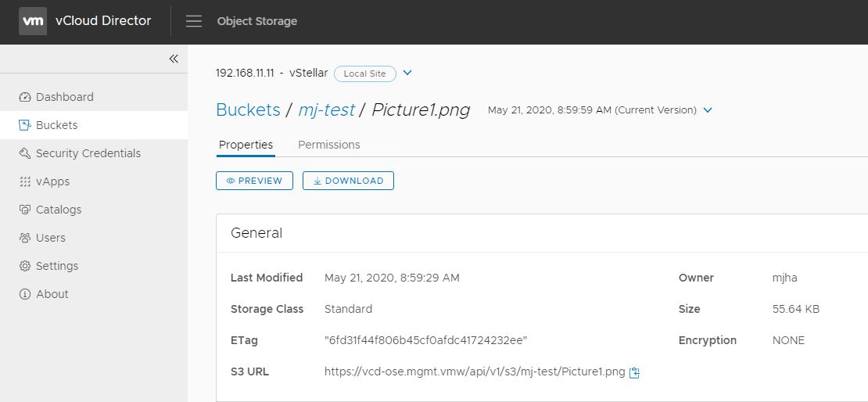Screen dimensions: 868x402
Task: Click the DOWNLOAD button
Action: click(348, 181)
